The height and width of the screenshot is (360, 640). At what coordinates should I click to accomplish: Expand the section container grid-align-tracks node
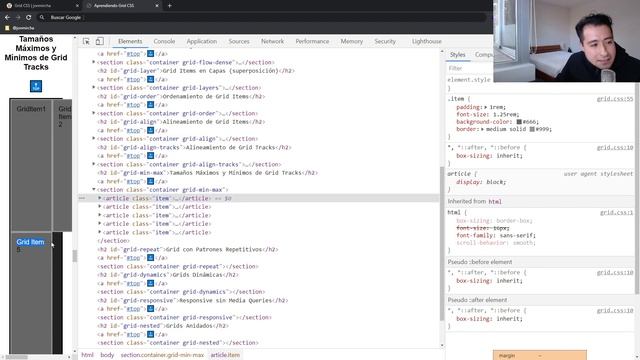pyautogui.click(x=93, y=164)
